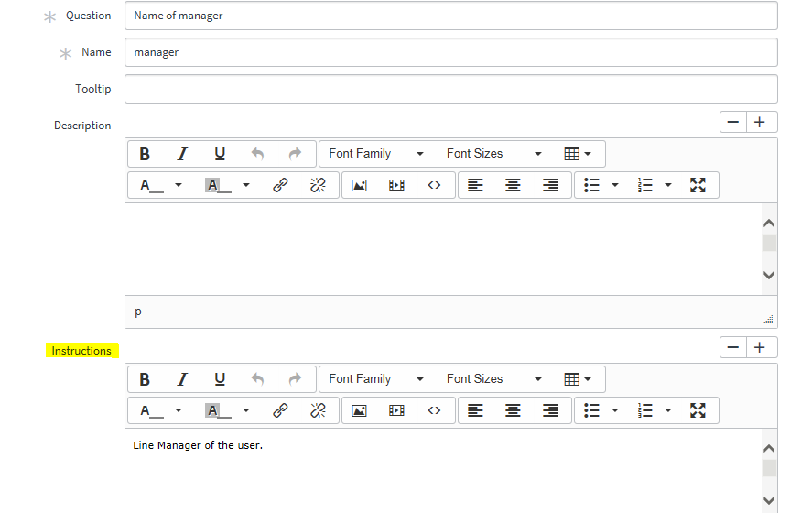Image resolution: width=812 pixels, height=513 pixels.
Task: Redo in Description editor toolbar
Action: (x=295, y=154)
